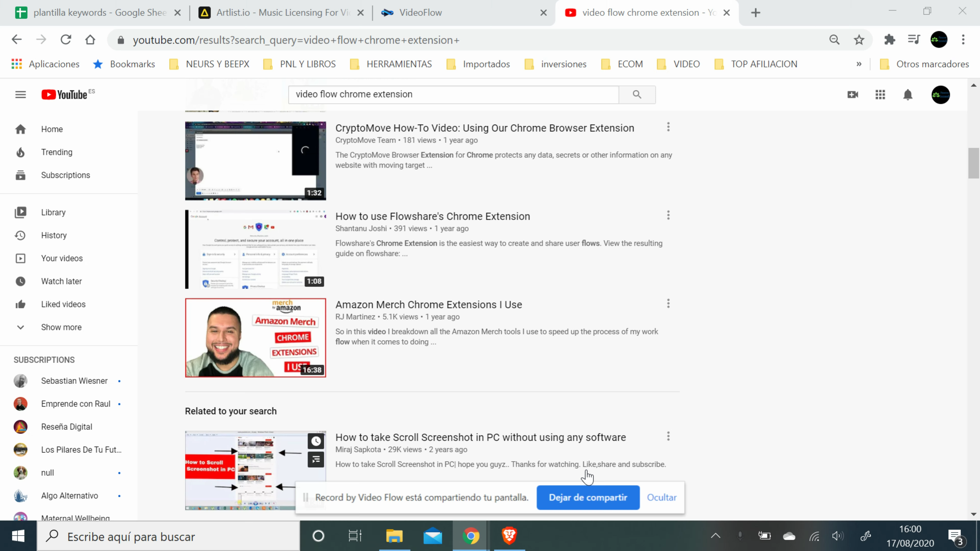Close the Artlist.io tab
980x551 pixels.
pos(361,13)
